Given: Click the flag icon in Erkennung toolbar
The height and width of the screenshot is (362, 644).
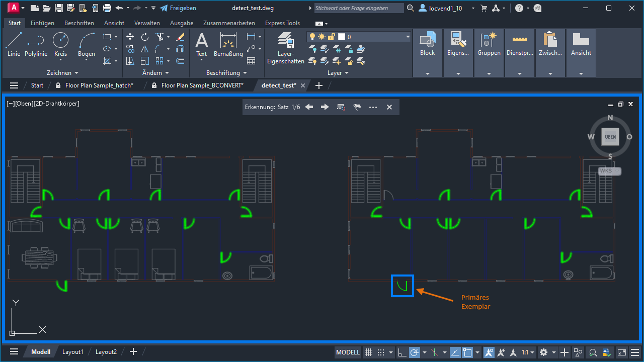Looking at the screenshot, I should (357, 107).
